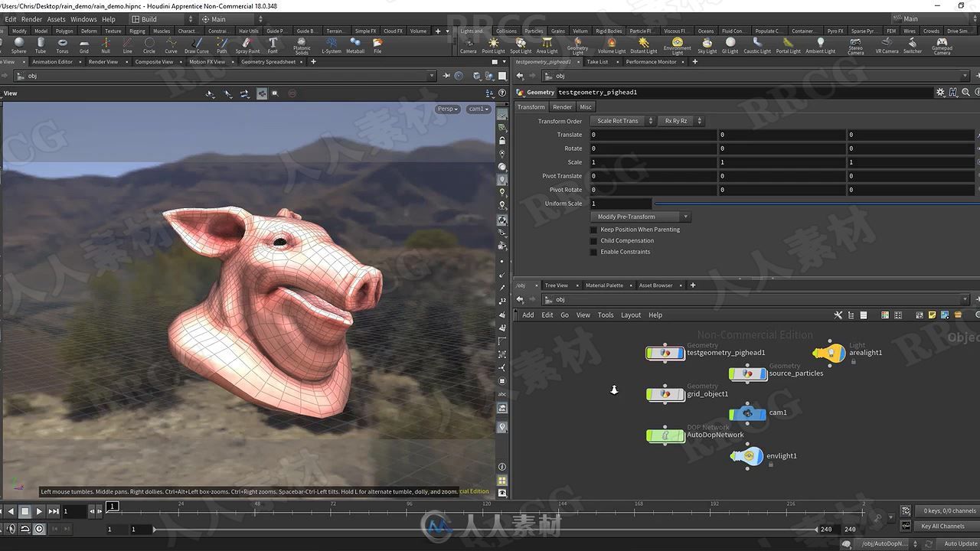
Task: Toggle display flag on source_particles node
Action: tap(763, 373)
